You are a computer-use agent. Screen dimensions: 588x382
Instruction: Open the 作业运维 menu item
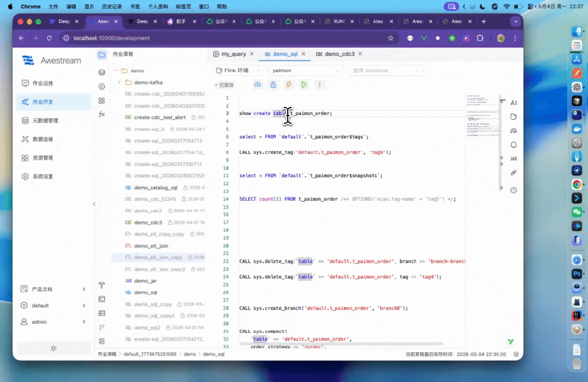tap(53, 83)
